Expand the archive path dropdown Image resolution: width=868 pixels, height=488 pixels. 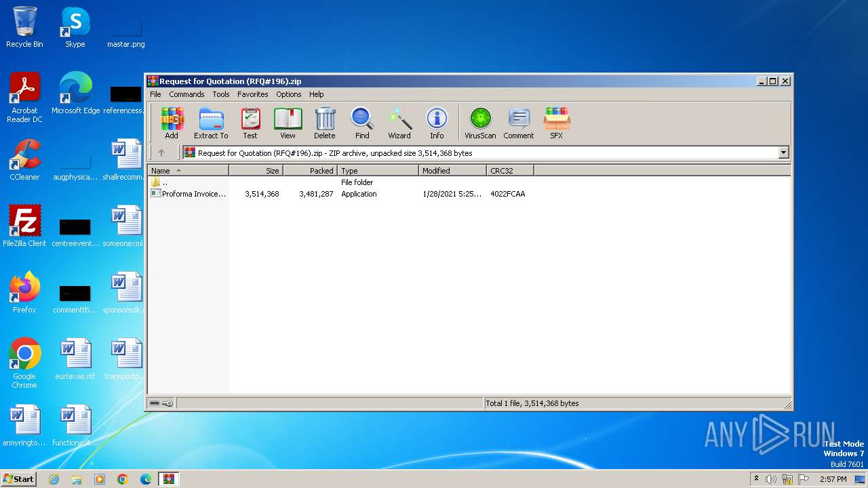pos(783,152)
